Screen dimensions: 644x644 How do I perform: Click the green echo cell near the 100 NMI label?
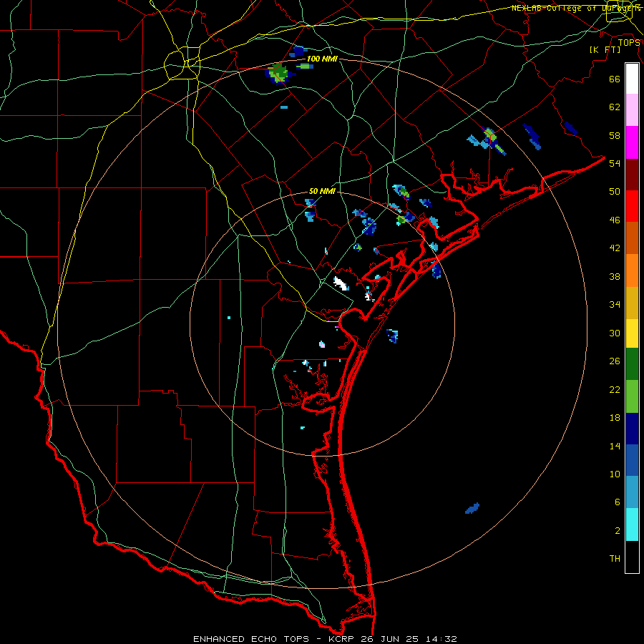279,73
